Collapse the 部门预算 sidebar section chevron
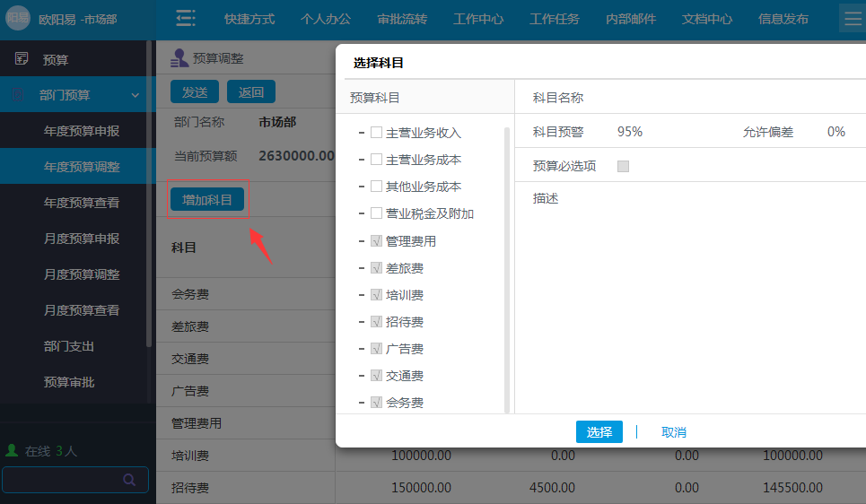Viewport: 866px width, 504px height. (x=136, y=95)
